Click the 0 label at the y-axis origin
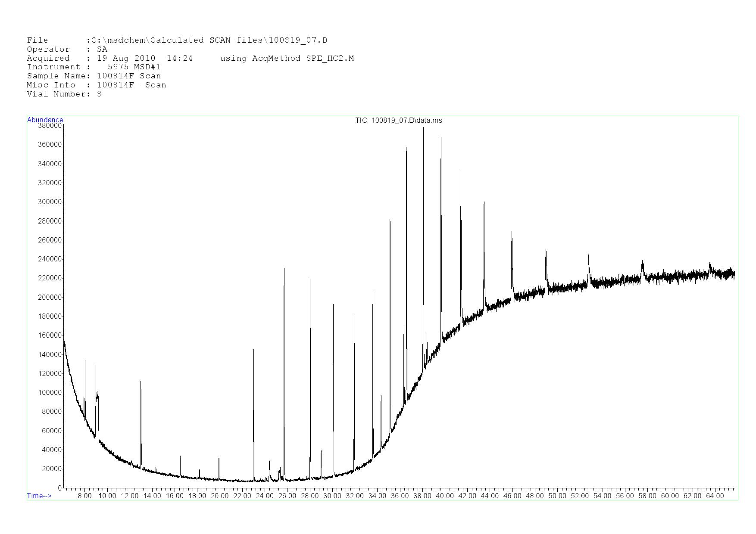Screen dimensions: 756x534 coord(60,488)
